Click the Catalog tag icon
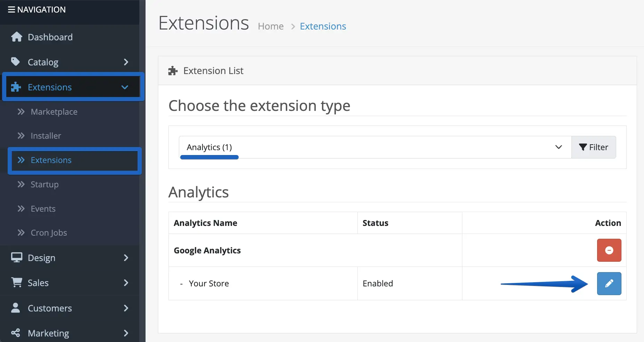The width and height of the screenshot is (644, 342). coord(15,62)
